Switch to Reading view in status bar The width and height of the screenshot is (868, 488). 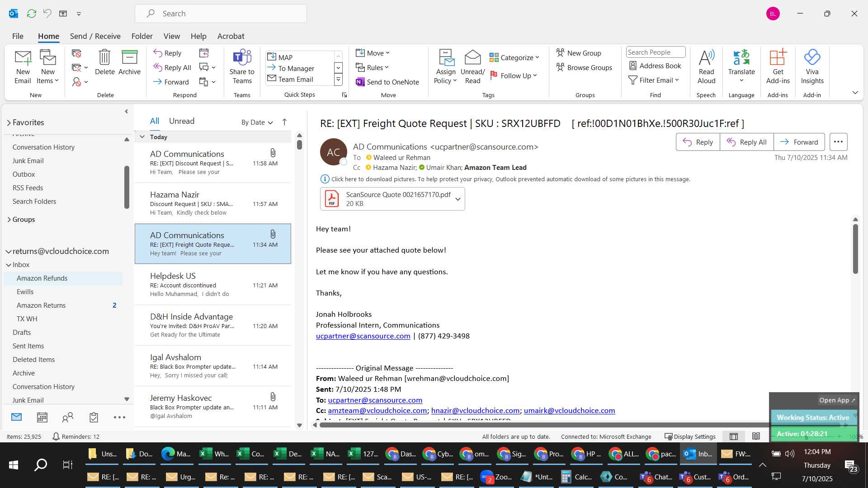tap(756, 436)
